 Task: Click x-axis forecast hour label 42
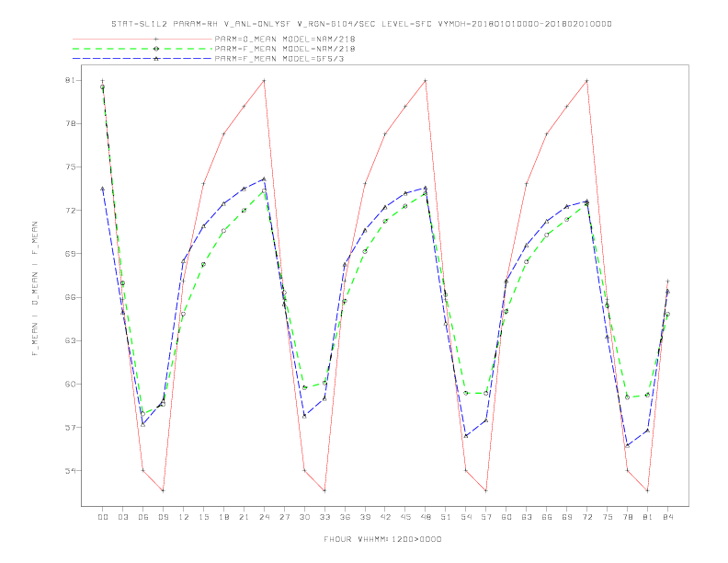385,517
